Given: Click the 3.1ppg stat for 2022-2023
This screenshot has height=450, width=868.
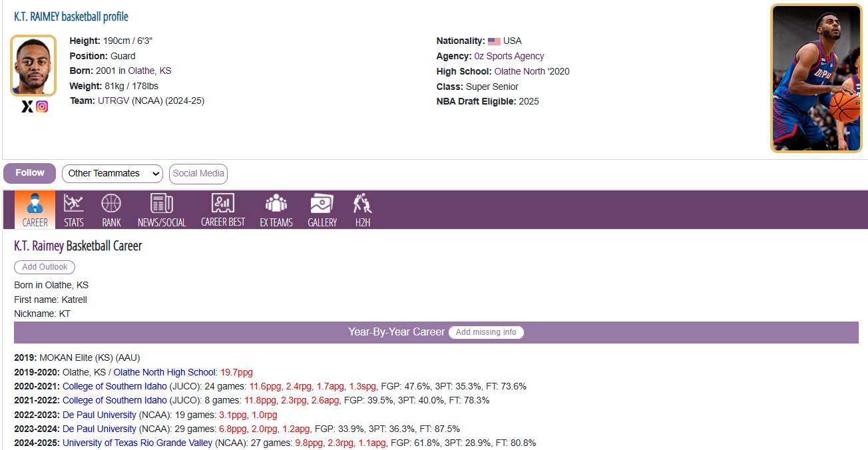Looking at the screenshot, I should pos(232,415).
